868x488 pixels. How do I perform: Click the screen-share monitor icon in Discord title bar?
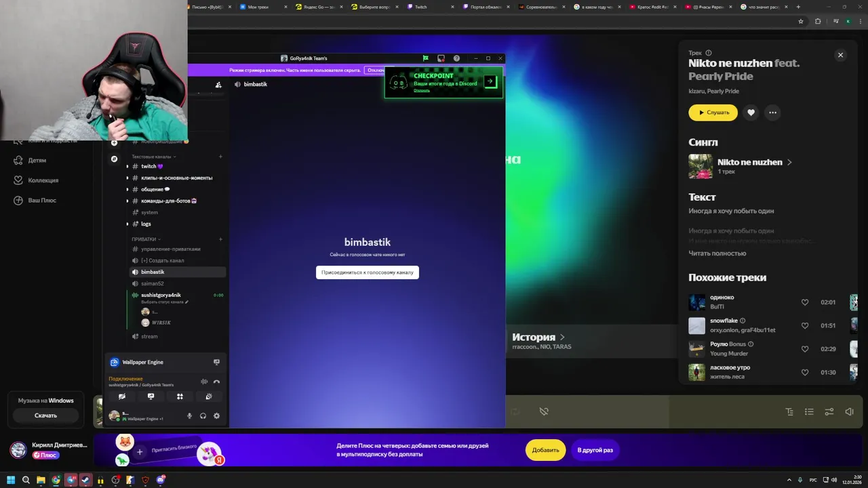point(441,58)
